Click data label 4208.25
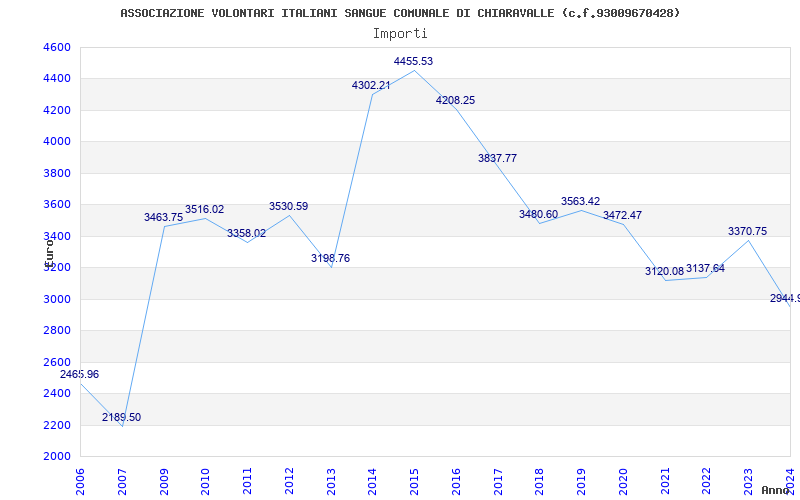 (x=455, y=100)
